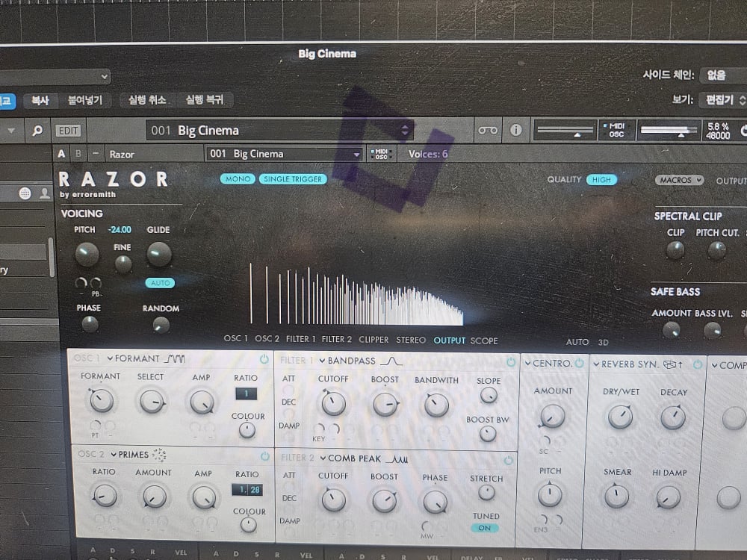The image size is (747, 560).
Task: Click the EDIT button
Action: tap(68, 131)
